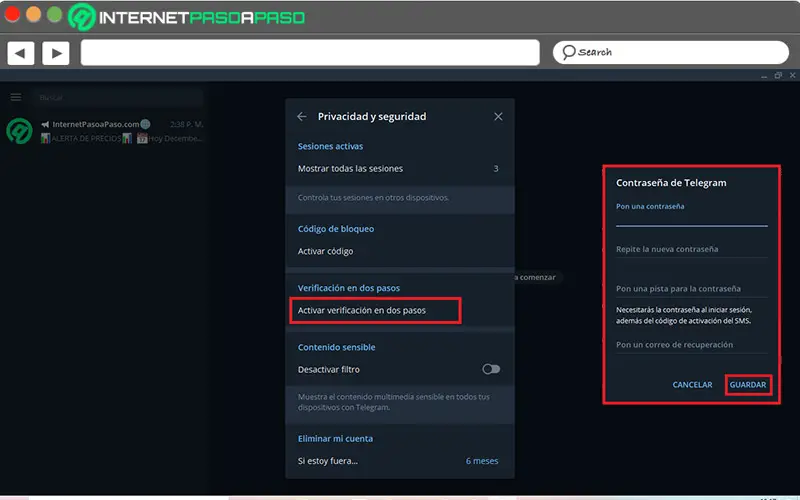Go back with the settings panel arrow

(302, 116)
